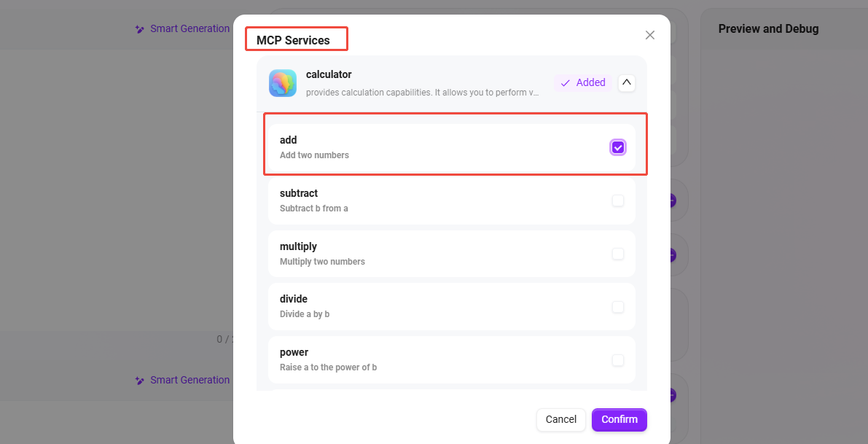Click the bottom Smart Generation sparkle icon
Viewport: 868px width, 444px height.
(140, 381)
